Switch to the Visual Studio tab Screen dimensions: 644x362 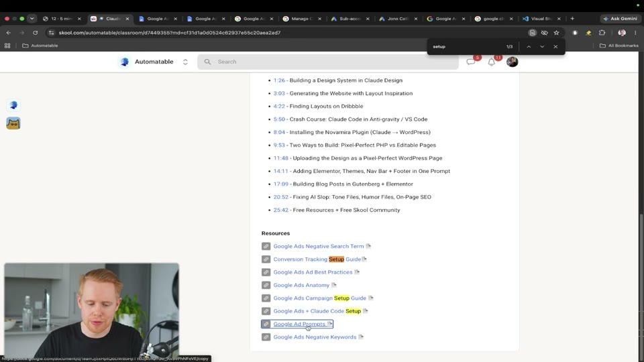[541, 19]
